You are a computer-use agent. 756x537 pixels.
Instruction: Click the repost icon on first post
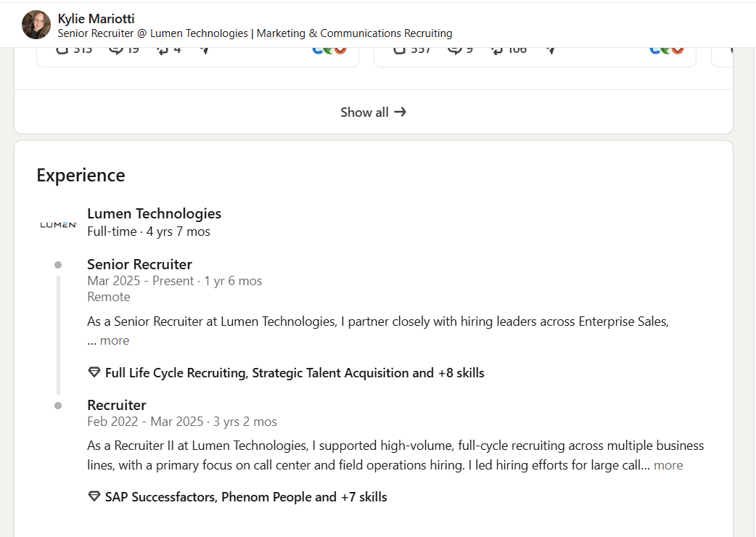[163, 49]
